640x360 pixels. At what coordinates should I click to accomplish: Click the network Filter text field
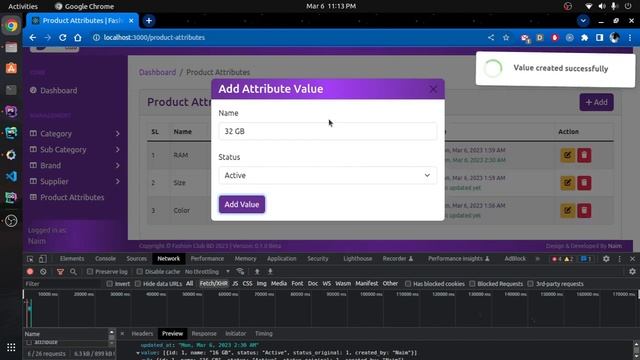(x=63, y=284)
